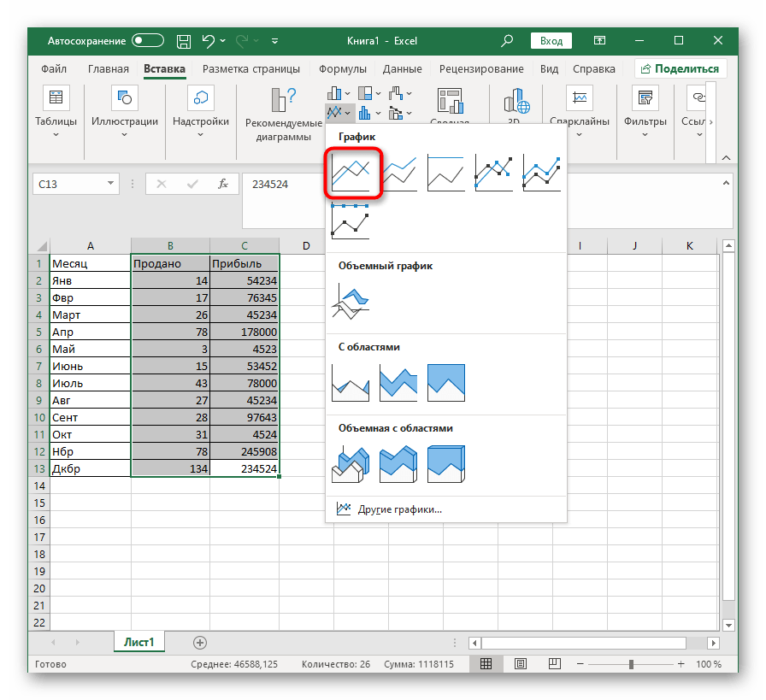Click the Undo arrow icon

pyautogui.click(x=209, y=40)
